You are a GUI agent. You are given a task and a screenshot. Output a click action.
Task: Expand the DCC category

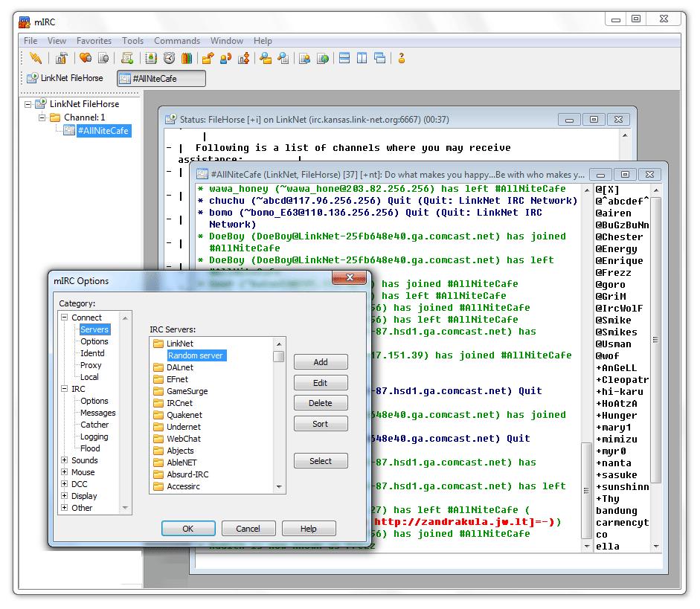(64, 484)
